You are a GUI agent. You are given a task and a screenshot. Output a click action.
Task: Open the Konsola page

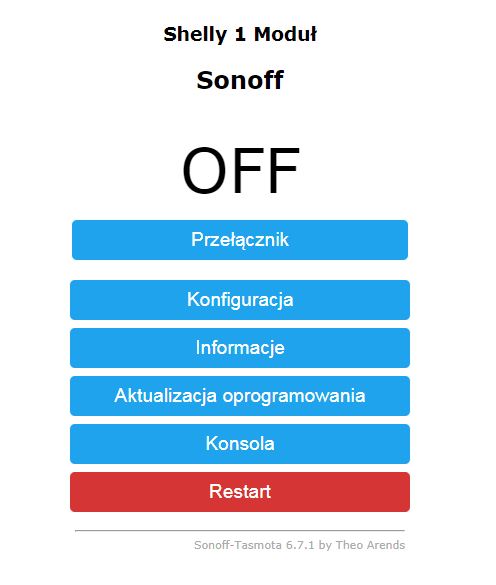pos(240,444)
